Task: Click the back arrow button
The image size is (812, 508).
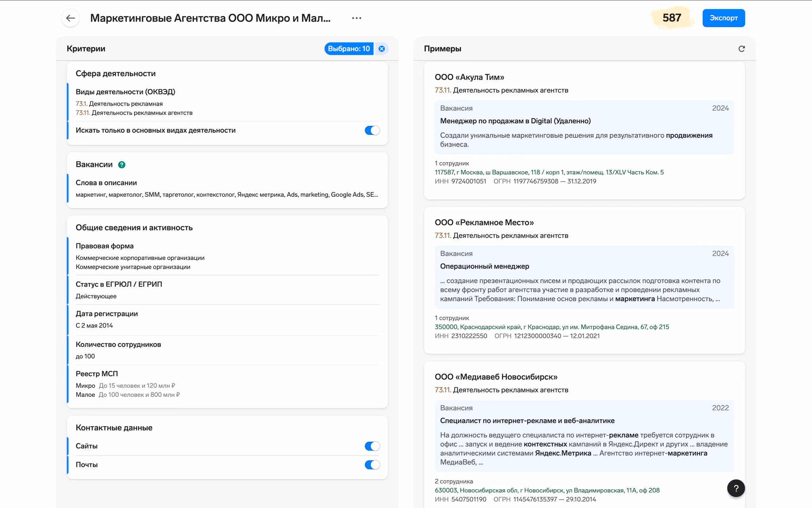Action: (71, 18)
